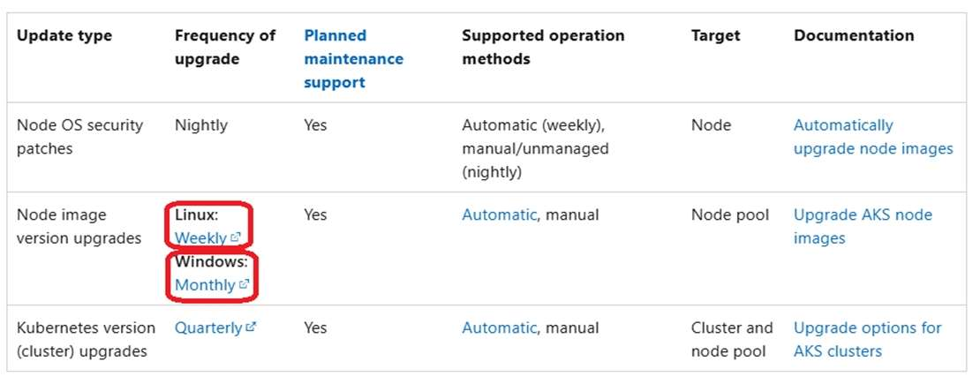Click the Nightly frequency cell
This screenshot has height=384, width=980.
[200, 125]
